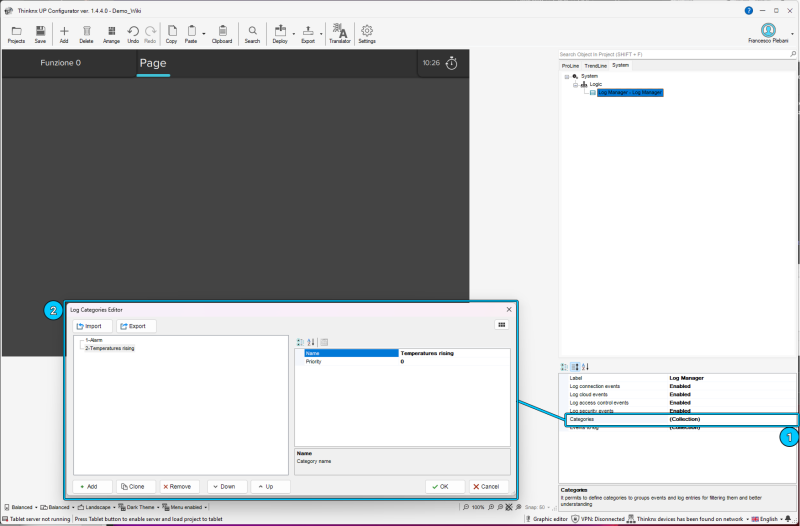
Task: Move the category Down
Action: pyautogui.click(x=227, y=487)
